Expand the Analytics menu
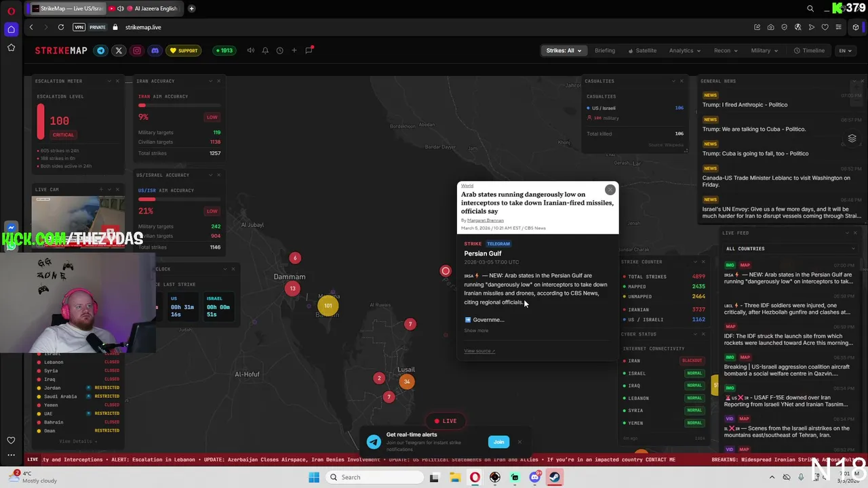This screenshot has width=868, height=488. pyautogui.click(x=685, y=50)
